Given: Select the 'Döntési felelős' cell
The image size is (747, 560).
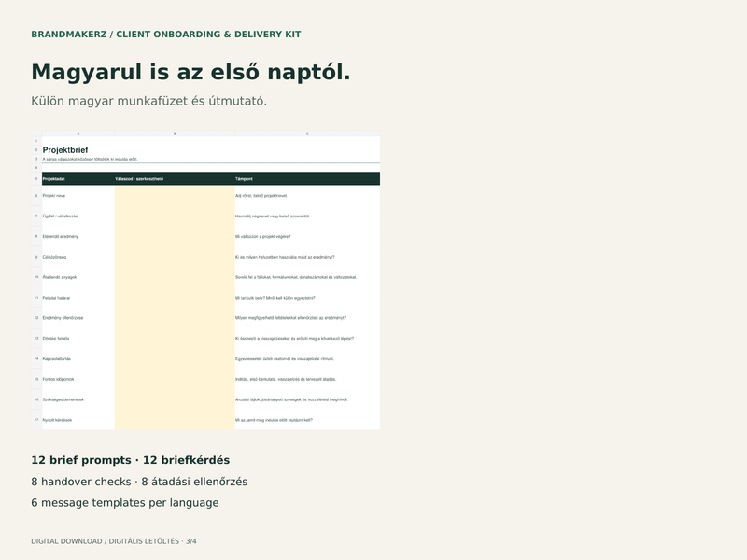Looking at the screenshot, I should click(x=78, y=339).
